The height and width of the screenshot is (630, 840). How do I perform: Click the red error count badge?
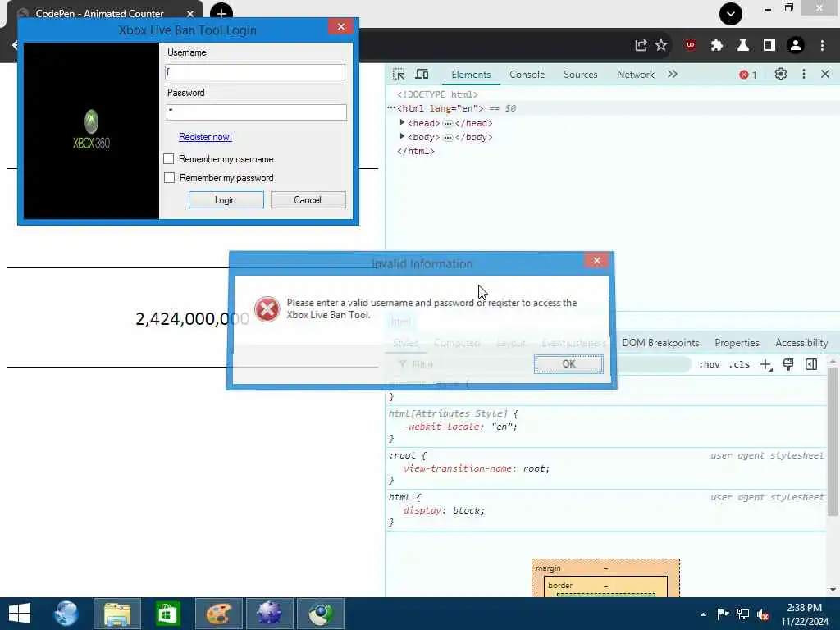[748, 75]
